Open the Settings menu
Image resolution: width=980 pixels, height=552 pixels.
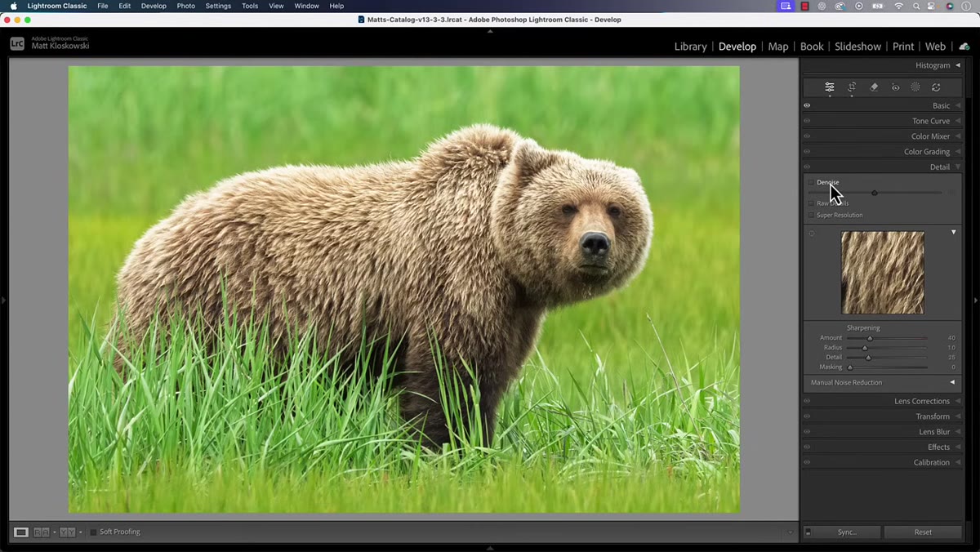(x=218, y=6)
